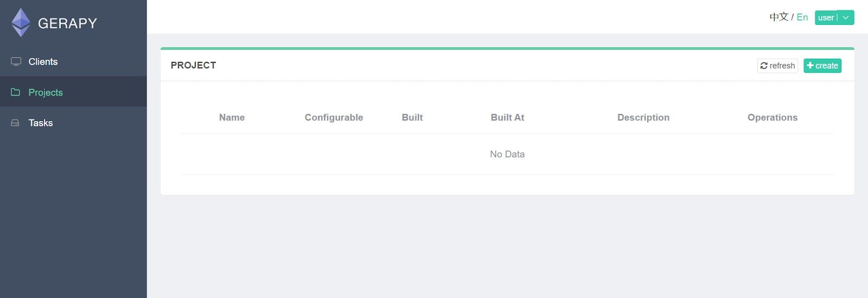
Task: Click the Name column header
Action: [232, 117]
